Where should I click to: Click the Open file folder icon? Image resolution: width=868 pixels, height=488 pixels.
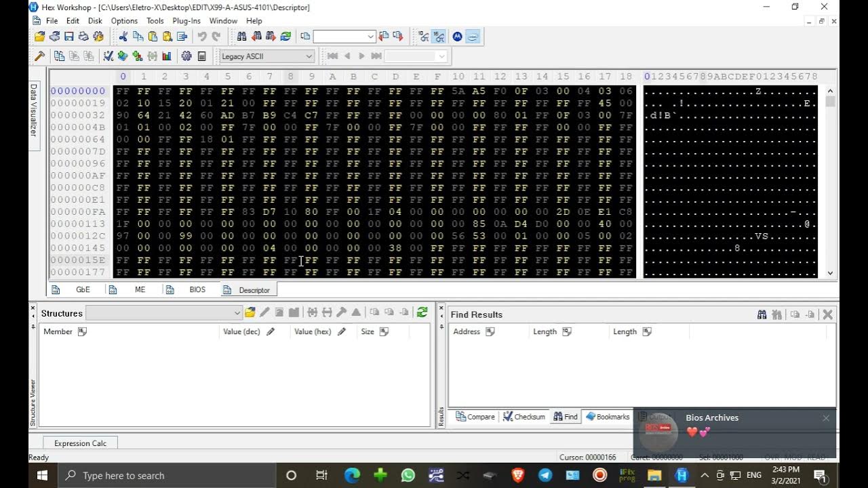(x=39, y=37)
